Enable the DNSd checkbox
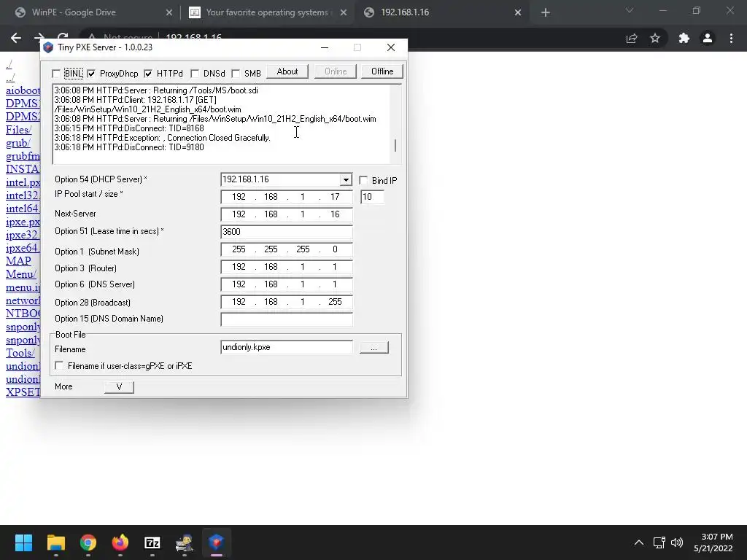Screen dimensions: 747x560 point(194,74)
